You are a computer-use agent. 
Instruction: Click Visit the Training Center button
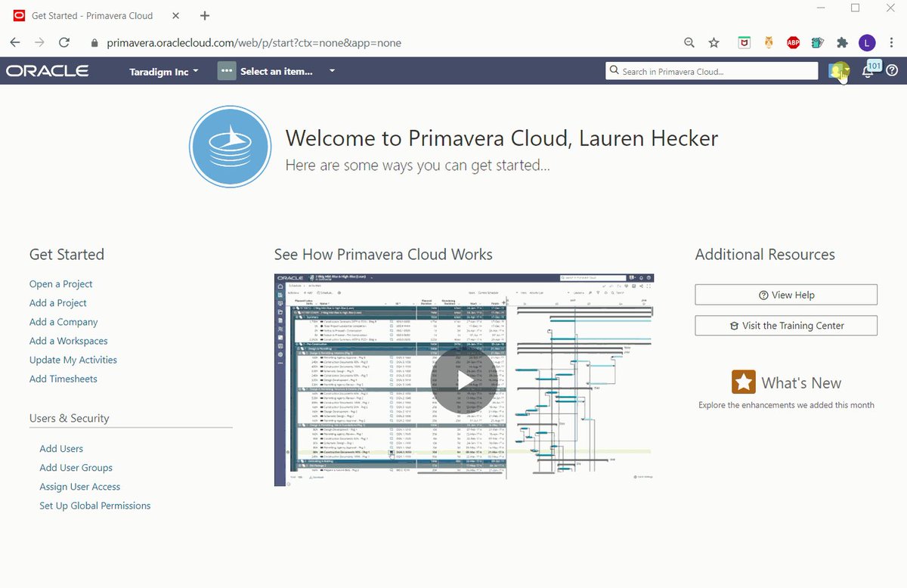786,326
